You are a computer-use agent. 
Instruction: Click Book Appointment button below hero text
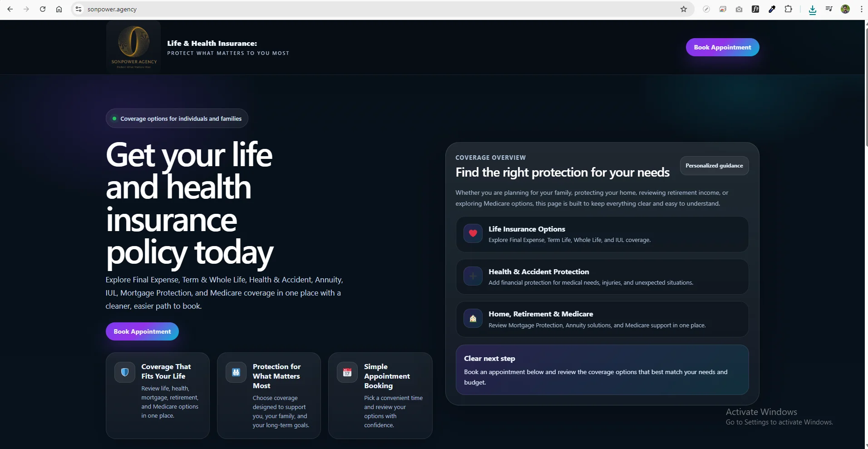(142, 331)
